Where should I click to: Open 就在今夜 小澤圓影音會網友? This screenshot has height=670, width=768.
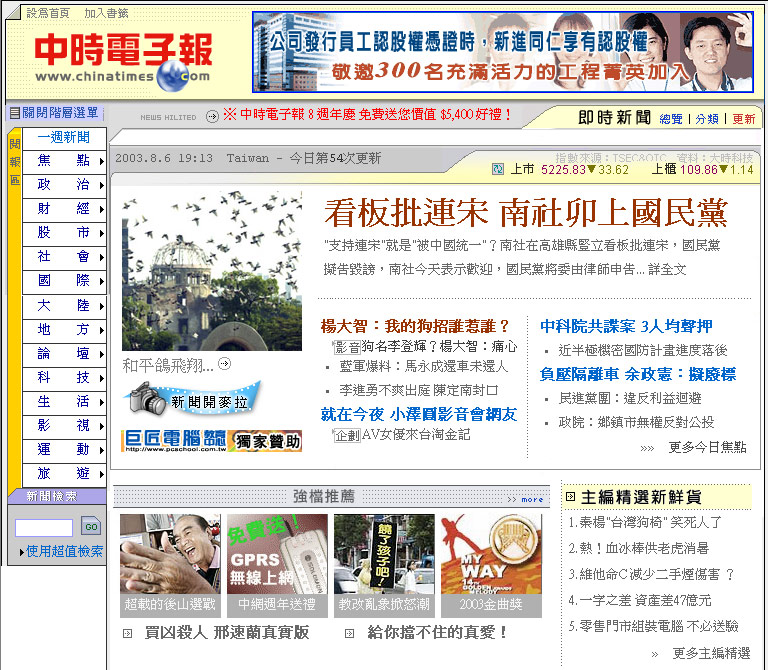[x=419, y=414]
